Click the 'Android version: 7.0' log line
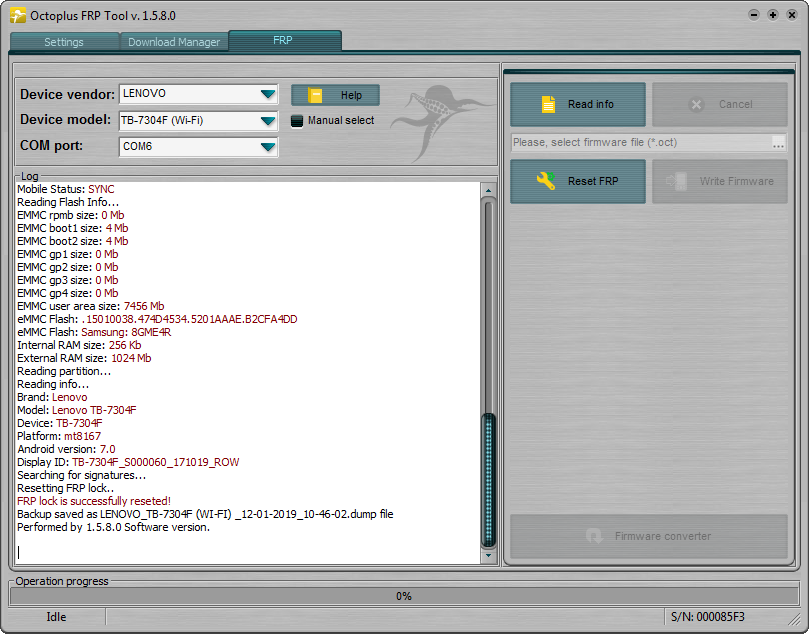This screenshot has width=809, height=634. pos(66,449)
